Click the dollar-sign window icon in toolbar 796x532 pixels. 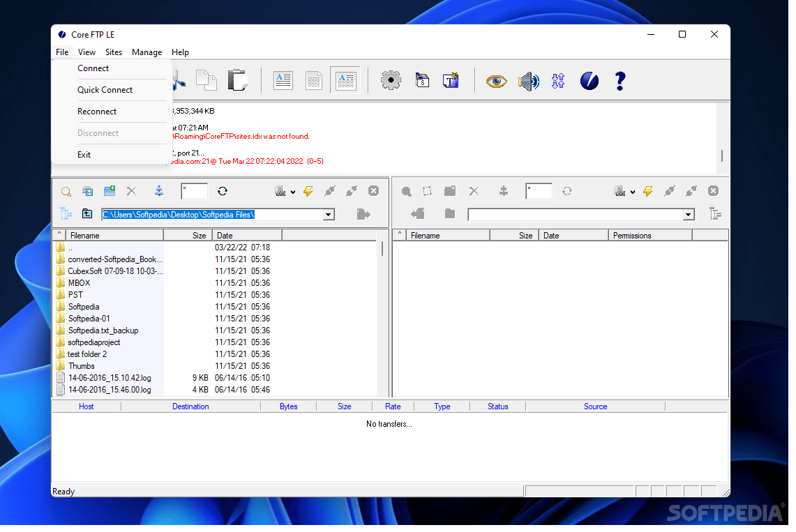(x=422, y=80)
